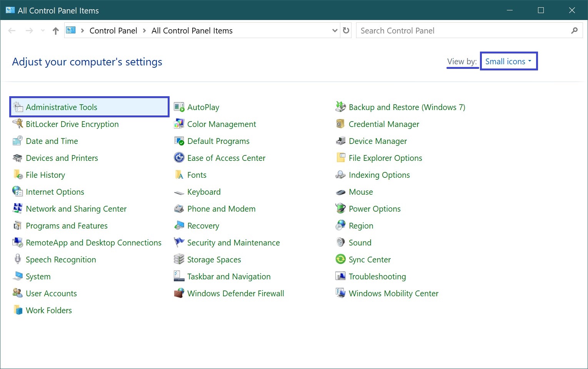Click the File History folder icon
The height and width of the screenshot is (369, 588).
coord(18,175)
